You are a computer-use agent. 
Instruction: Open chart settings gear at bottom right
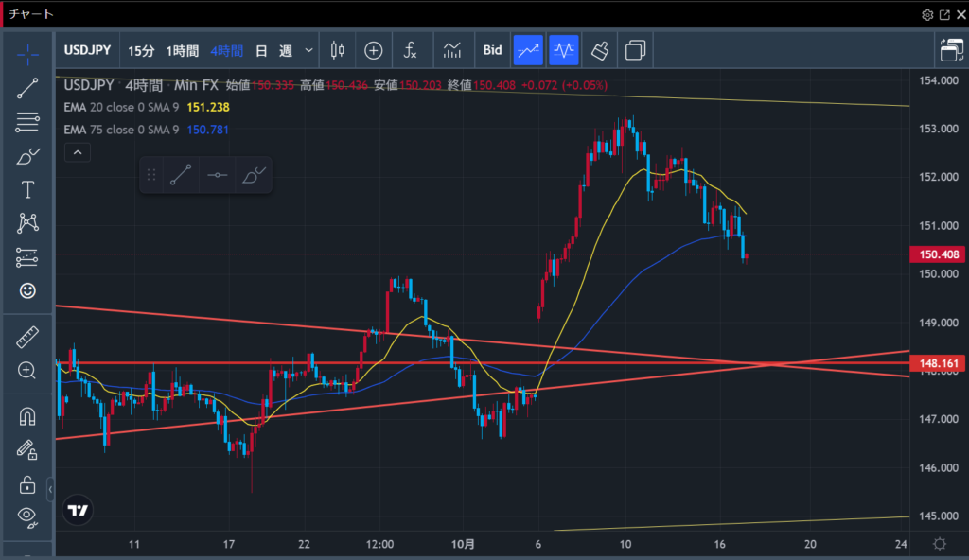pos(939,544)
